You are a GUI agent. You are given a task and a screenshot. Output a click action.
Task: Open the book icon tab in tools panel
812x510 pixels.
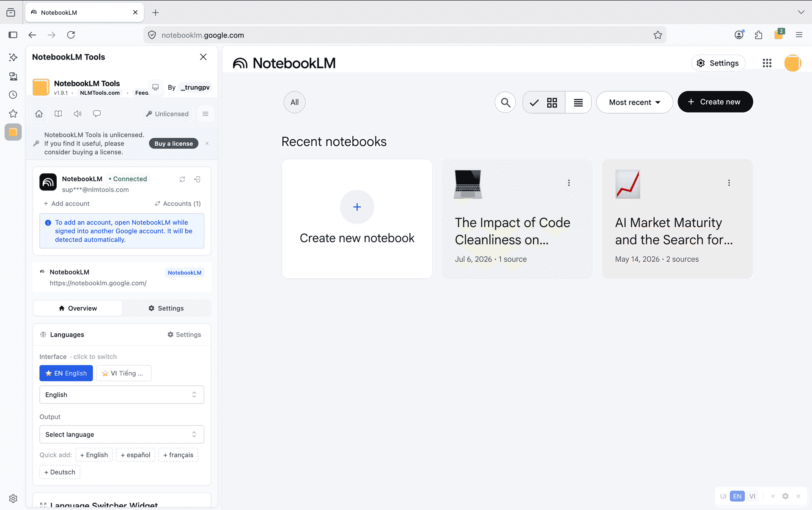pos(58,114)
